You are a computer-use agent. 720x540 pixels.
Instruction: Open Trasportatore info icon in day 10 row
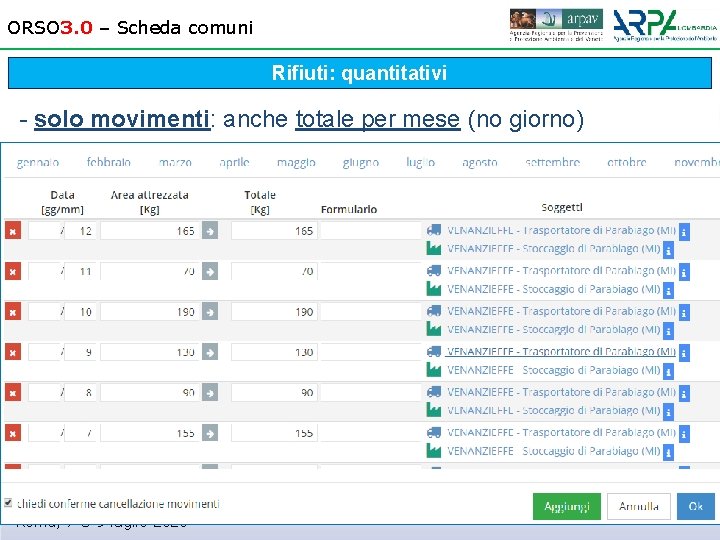684,313
